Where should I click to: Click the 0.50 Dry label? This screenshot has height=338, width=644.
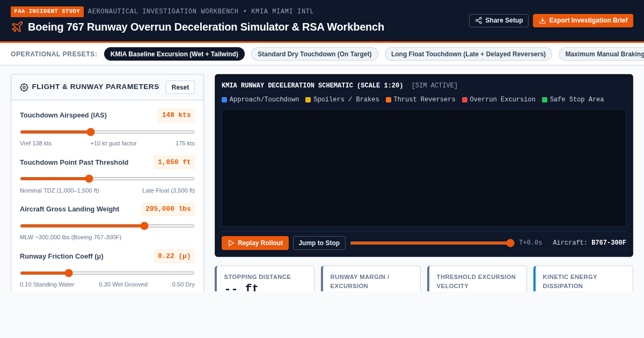tap(184, 284)
